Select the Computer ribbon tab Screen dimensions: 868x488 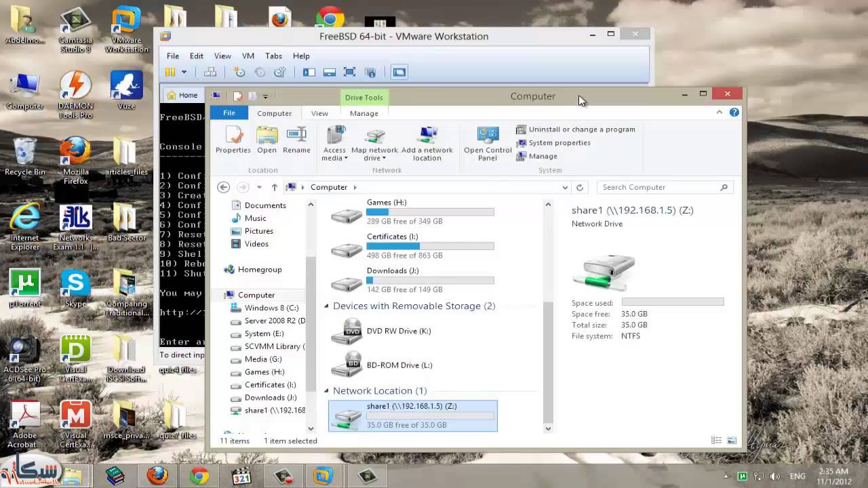(x=274, y=113)
